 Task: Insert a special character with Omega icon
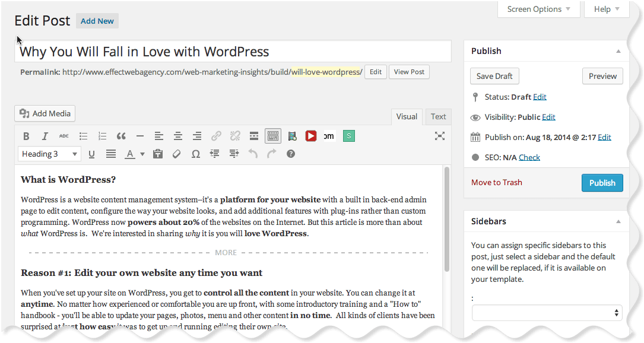196,154
